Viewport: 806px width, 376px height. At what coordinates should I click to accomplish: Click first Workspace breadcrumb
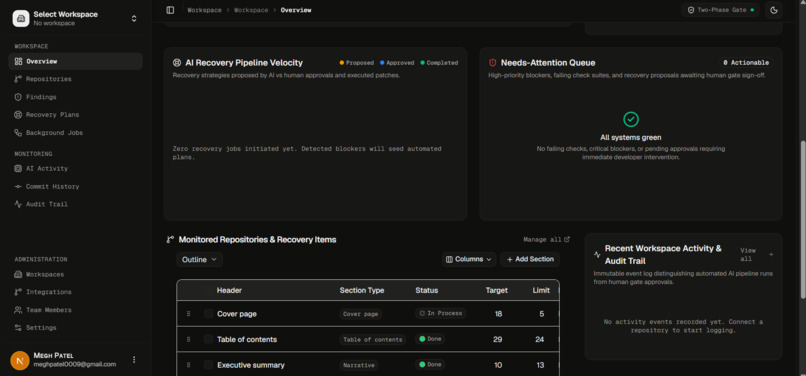pos(205,10)
